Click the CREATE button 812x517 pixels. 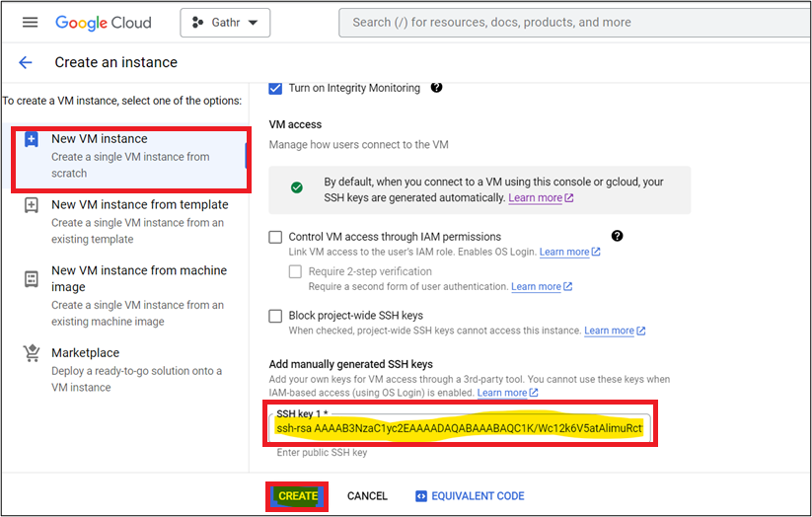tap(297, 495)
